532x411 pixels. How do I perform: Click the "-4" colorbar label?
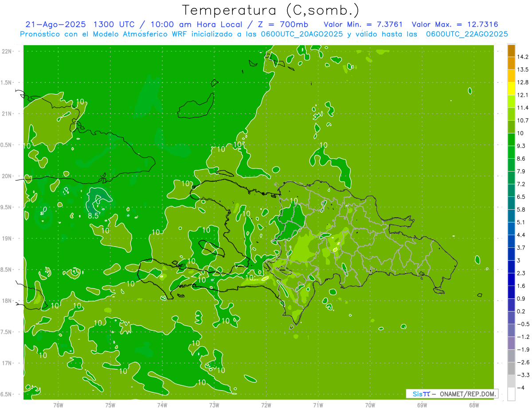click(521, 388)
